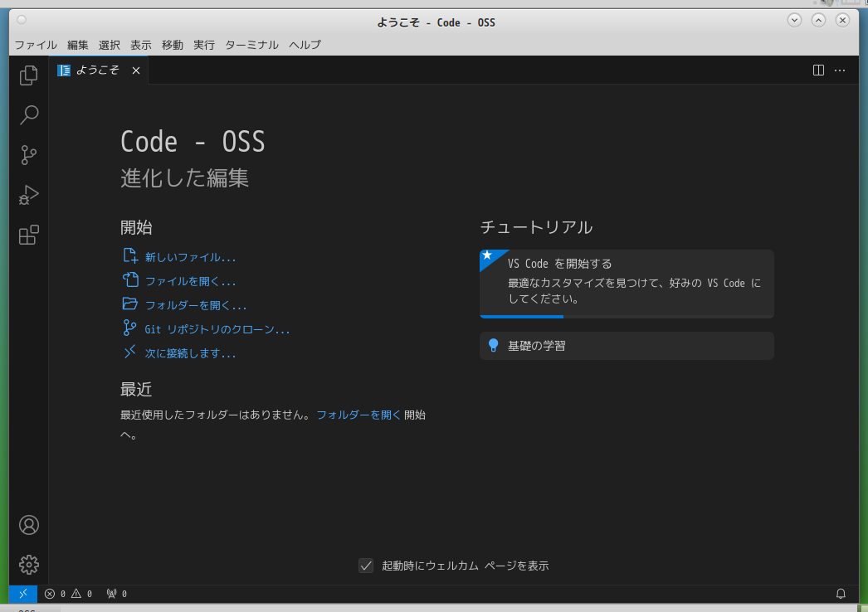
Task: Open the Extensions view
Action: (x=29, y=235)
